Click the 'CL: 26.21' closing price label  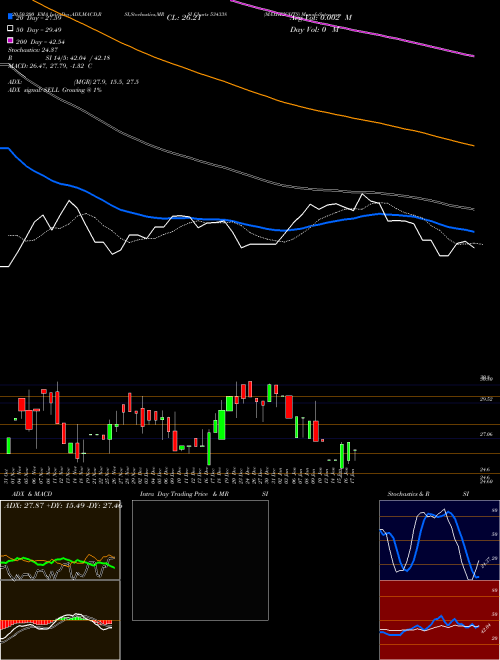point(184,18)
